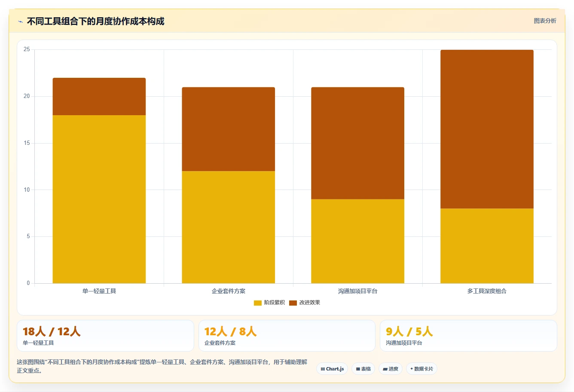Click the yellow segment of 企业套件方案 bar
574x392 pixels.
pos(229,227)
